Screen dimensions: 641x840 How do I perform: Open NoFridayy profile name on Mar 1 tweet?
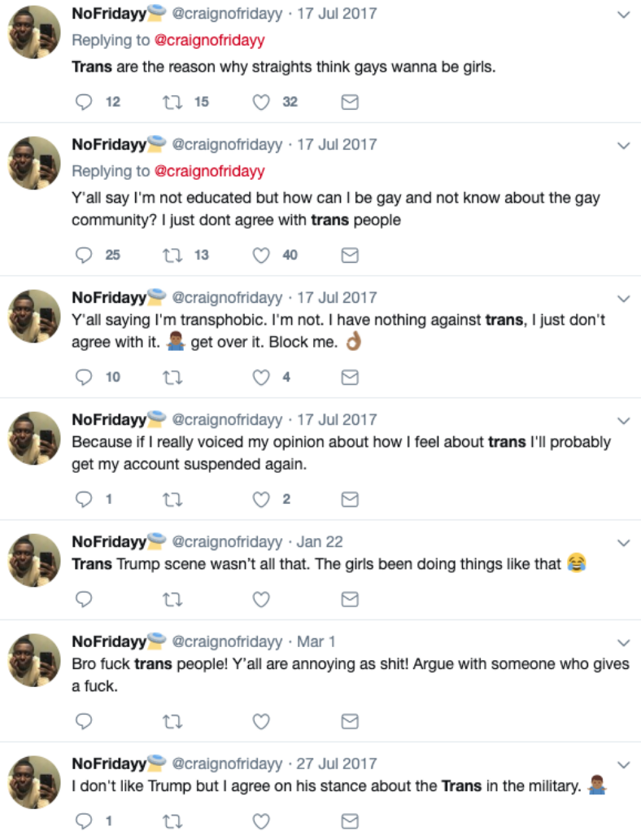108,641
